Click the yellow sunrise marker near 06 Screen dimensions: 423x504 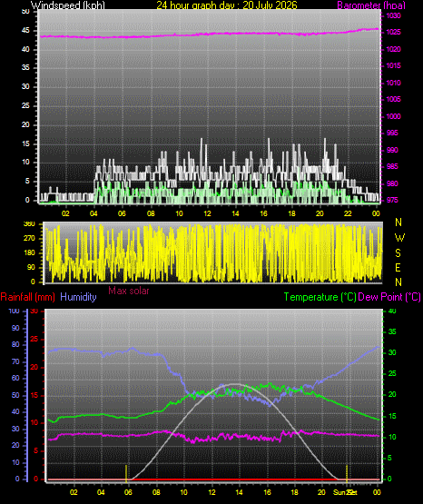126,473
